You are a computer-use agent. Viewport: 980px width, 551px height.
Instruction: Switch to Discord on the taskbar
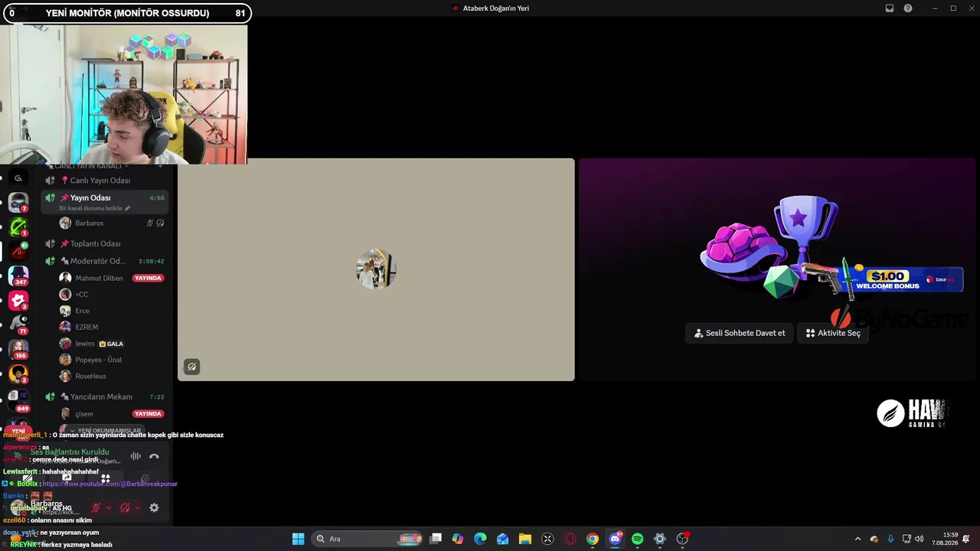(x=615, y=539)
